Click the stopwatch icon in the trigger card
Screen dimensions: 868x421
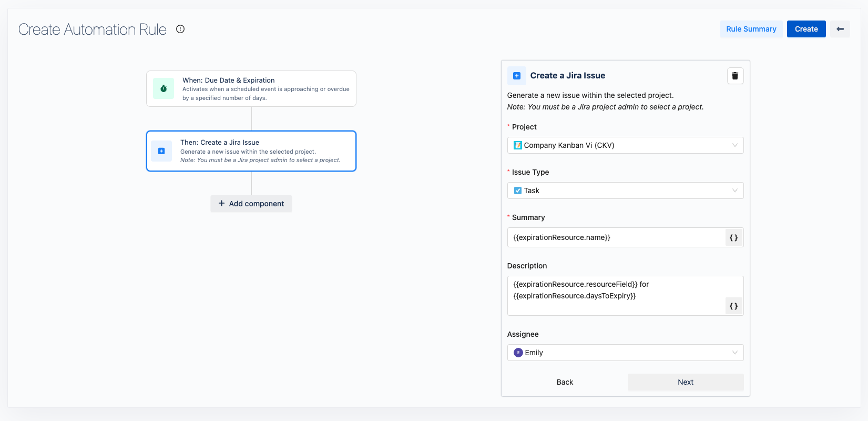pos(164,88)
